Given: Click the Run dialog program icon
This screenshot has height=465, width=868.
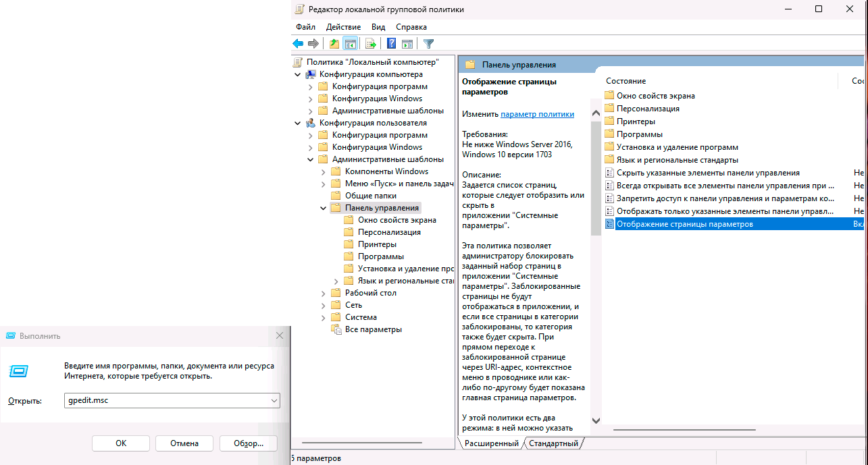Looking at the screenshot, I should pos(19,371).
